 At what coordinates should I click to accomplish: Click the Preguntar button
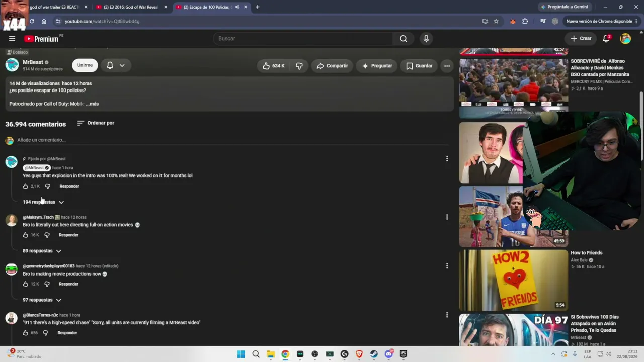377,66
